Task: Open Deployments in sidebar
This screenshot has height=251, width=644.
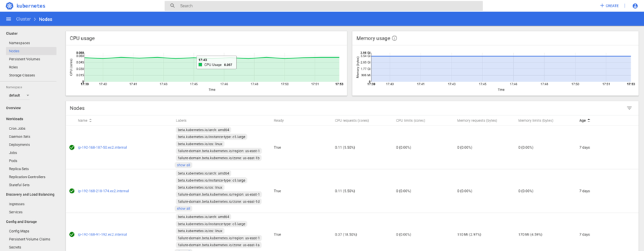Action: coord(19,144)
